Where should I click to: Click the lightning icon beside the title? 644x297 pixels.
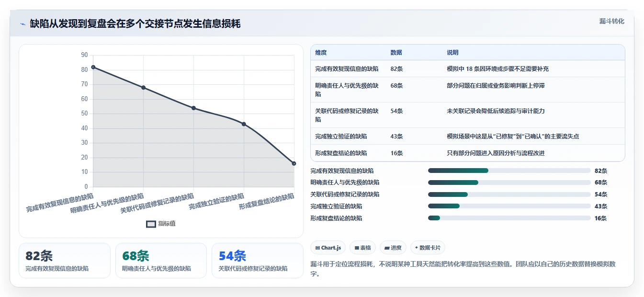point(23,24)
